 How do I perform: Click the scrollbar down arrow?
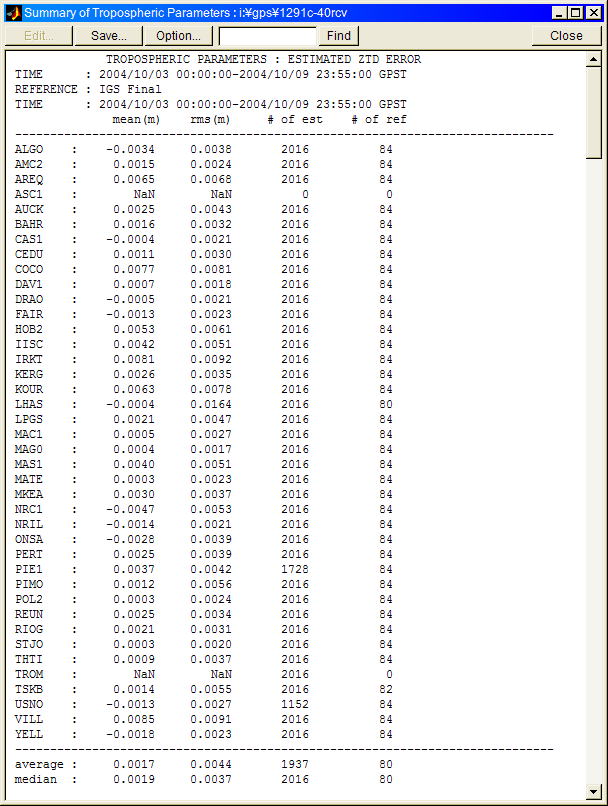595,790
